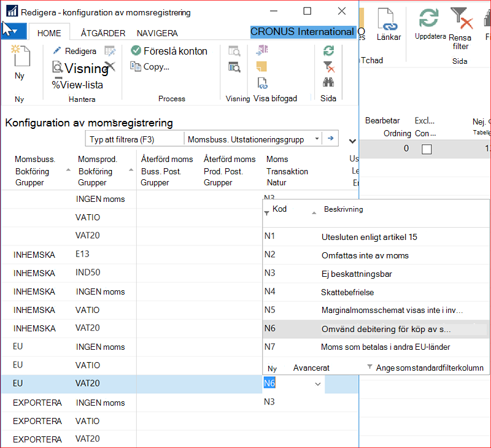The height and width of the screenshot is (448, 491).
Task: Open the blue application menu dropdown
Action: click(14, 31)
